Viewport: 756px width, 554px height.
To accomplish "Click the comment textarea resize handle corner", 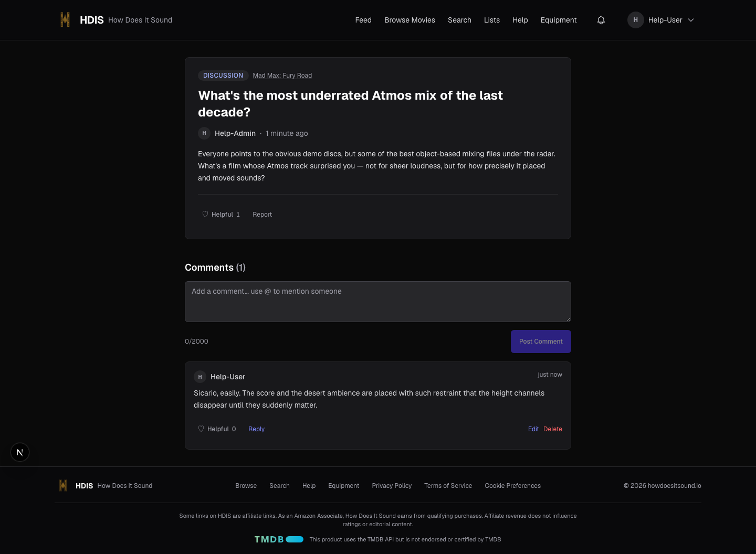I will pos(568,319).
